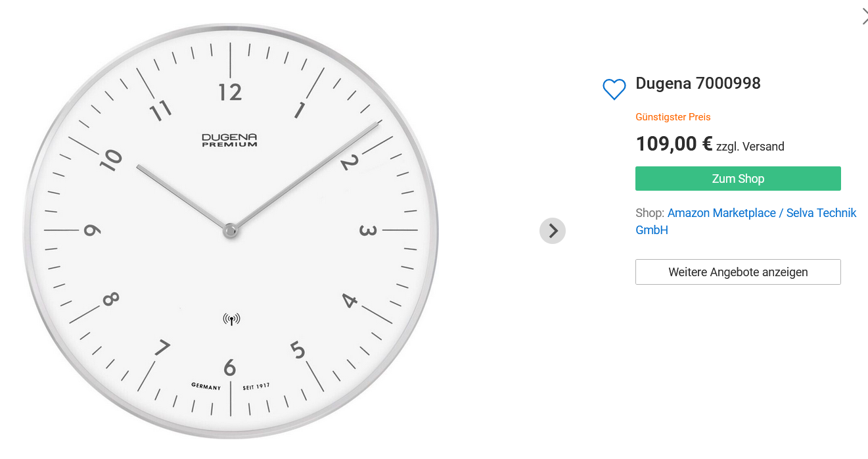
Task: Click the tip of the minute hand
Action: point(377,124)
